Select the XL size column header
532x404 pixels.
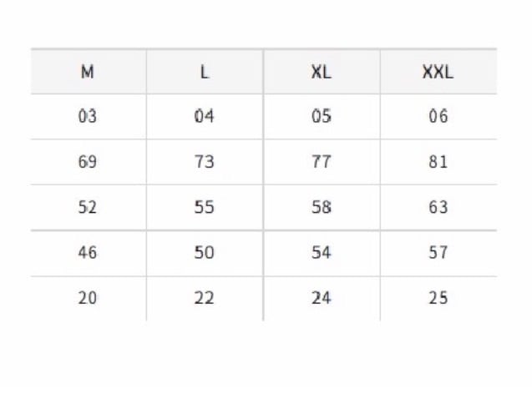point(322,72)
